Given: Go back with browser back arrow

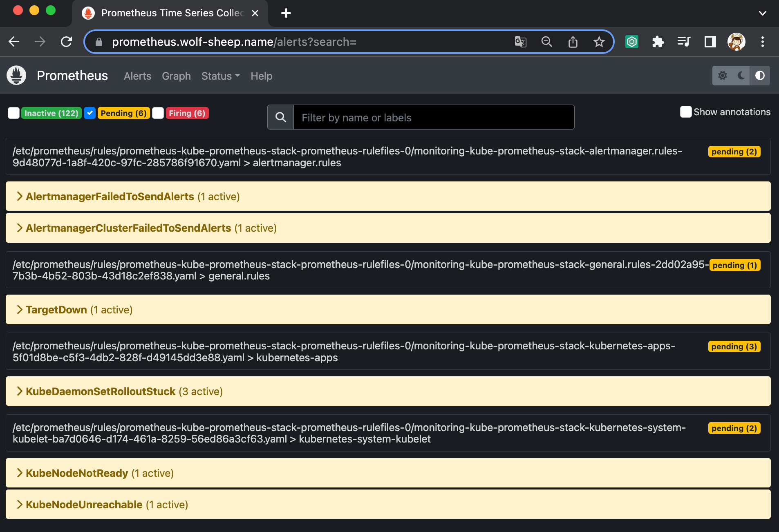Looking at the screenshot, I should pos(14,42).
